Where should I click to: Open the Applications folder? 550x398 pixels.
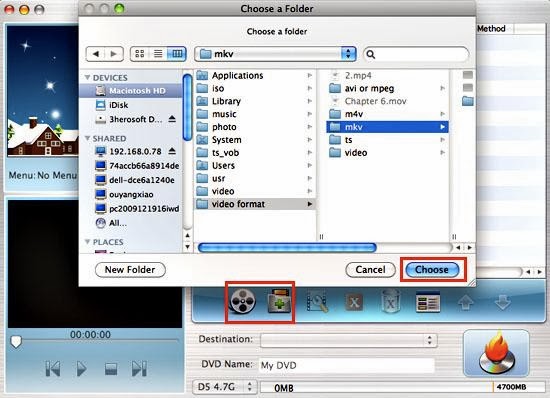pyautogui.click(x=255, y=75)
